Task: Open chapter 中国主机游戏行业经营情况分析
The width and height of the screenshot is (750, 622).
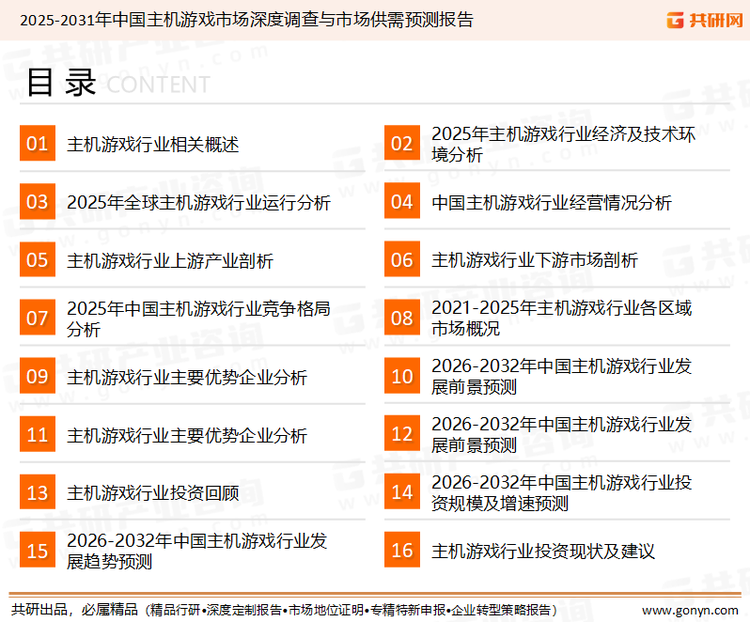Action: [x=551, y=202]
